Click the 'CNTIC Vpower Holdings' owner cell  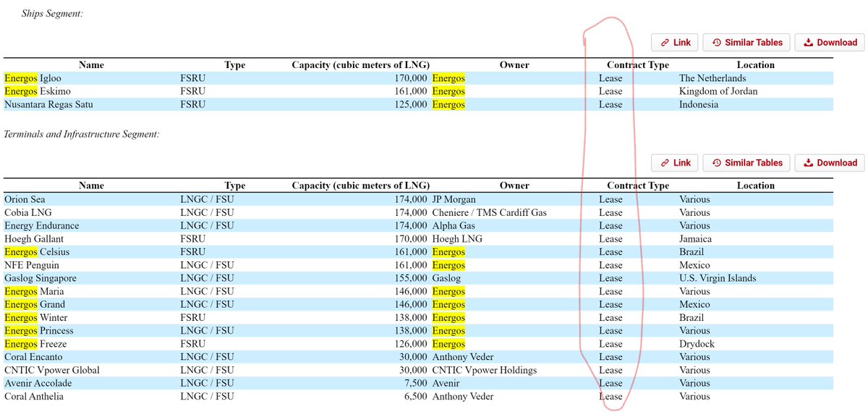[x=485, y=370]
